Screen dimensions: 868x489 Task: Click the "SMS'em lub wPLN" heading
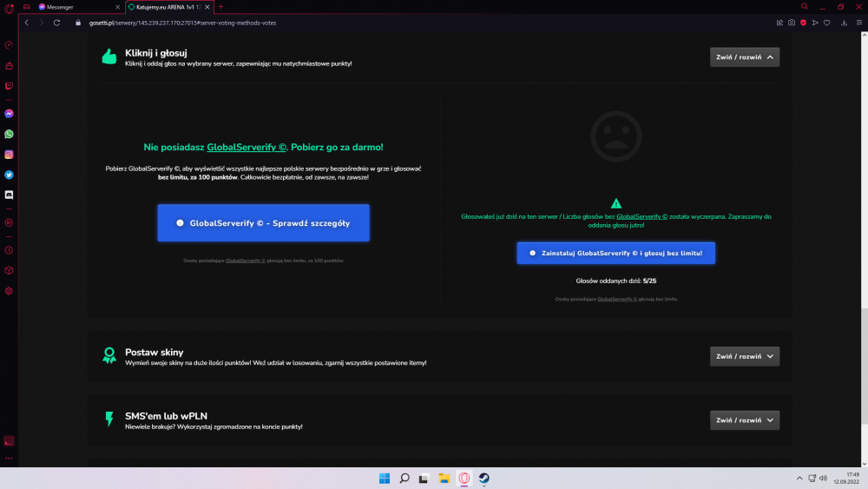[166, 416]
